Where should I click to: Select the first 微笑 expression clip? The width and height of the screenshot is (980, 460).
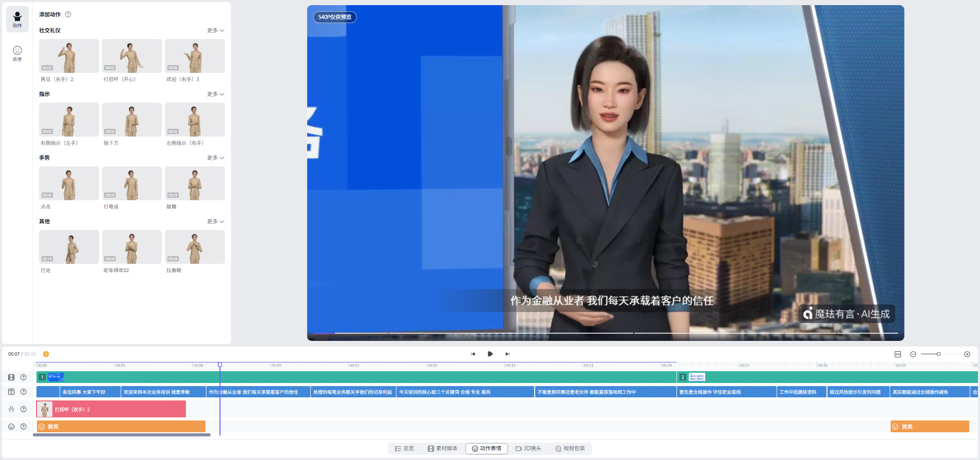pyautogui.click(x=121, y=427)
